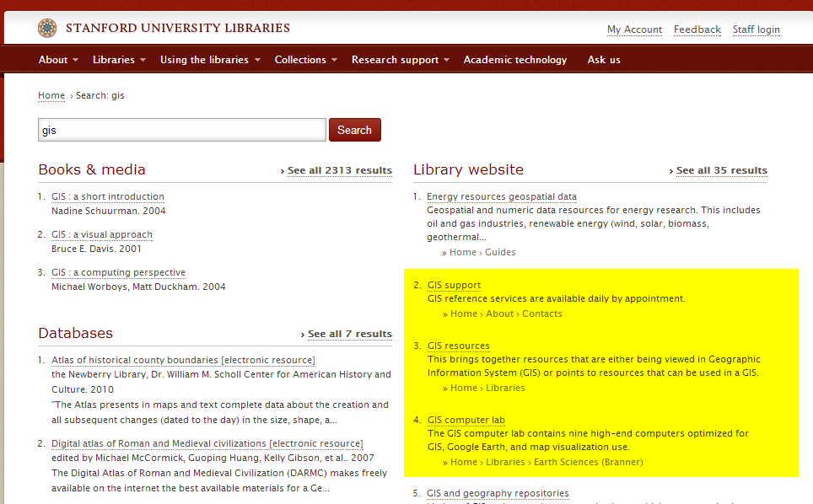Expand the Research support menu
The image size is (813, 504).
pyautogui.click(x=401, y=60)
